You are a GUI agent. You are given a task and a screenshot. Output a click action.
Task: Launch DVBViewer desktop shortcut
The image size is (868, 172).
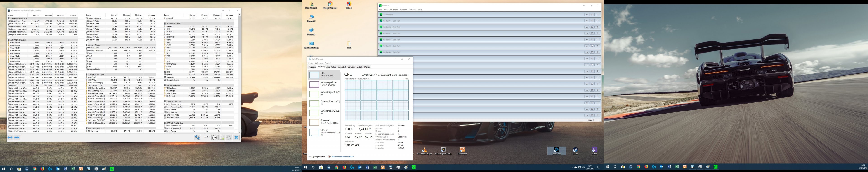coord(462,151)
